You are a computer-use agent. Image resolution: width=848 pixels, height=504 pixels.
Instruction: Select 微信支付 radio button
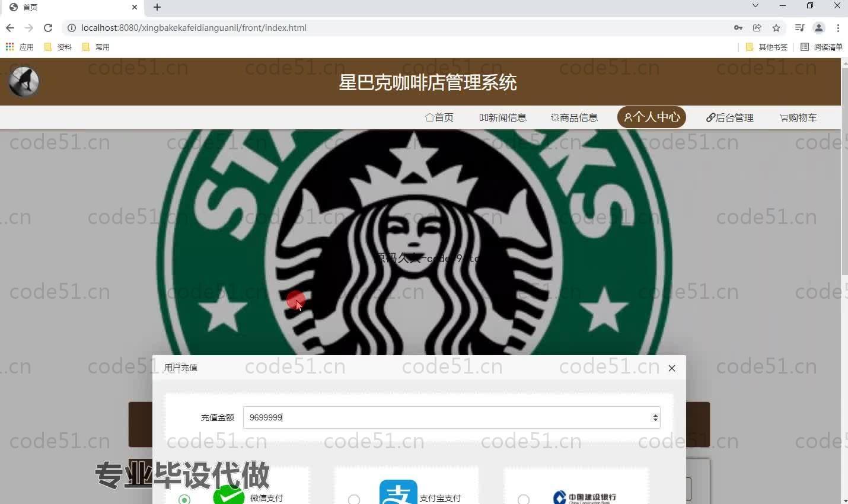(184, 499)
